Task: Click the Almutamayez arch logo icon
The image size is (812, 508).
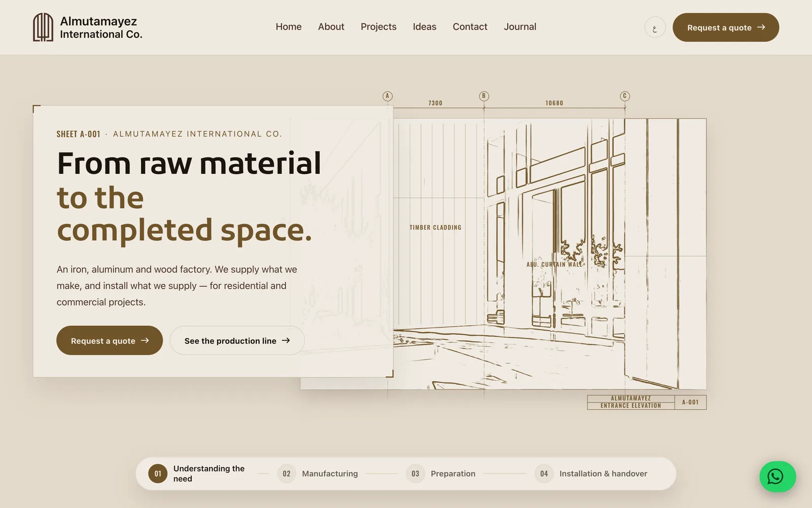Action: tap(43, 27)
